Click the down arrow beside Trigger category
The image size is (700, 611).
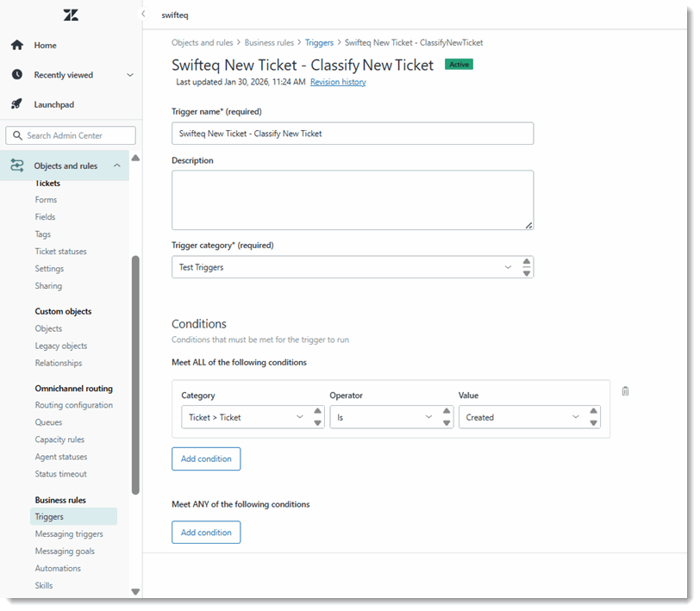[527, 273]
